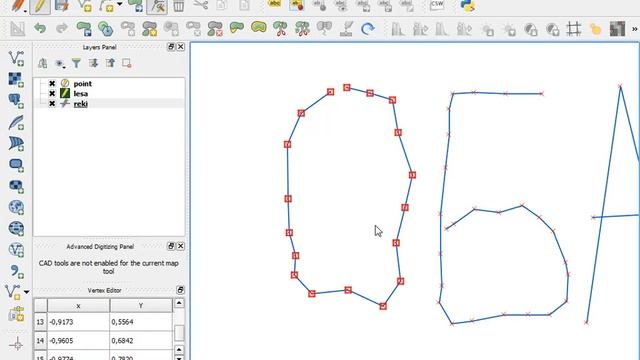Click the yellow pointing hand icon
Screen dimensions: 640x360
pyautogui.click(x=596, y=29)
